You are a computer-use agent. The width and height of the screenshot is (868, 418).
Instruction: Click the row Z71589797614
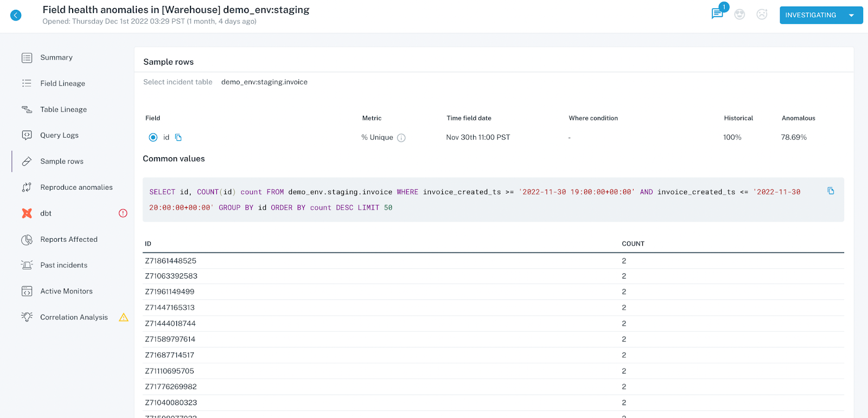point(493,339)
